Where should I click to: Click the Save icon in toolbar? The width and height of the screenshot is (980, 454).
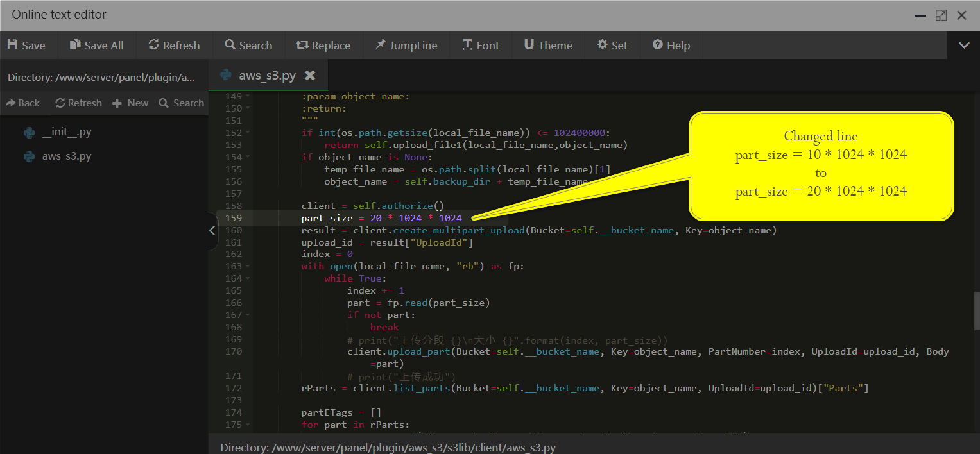click(x=13, y=45)
